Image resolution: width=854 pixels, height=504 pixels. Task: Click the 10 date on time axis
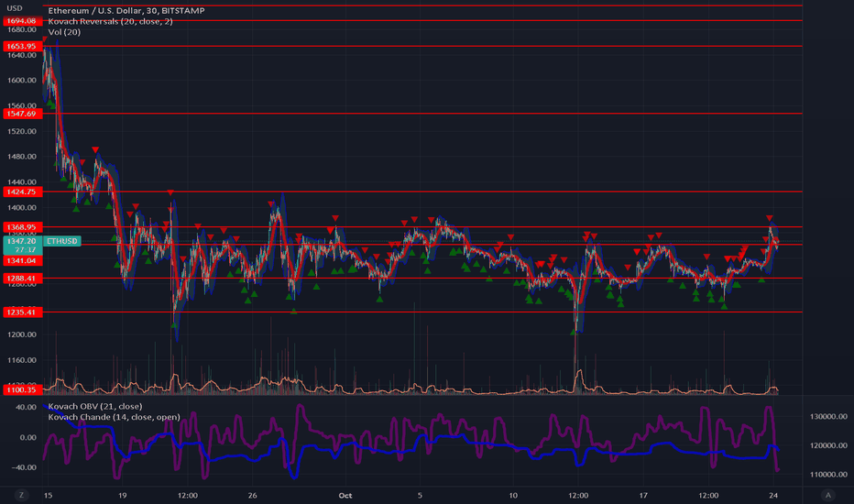coord(513,495)
